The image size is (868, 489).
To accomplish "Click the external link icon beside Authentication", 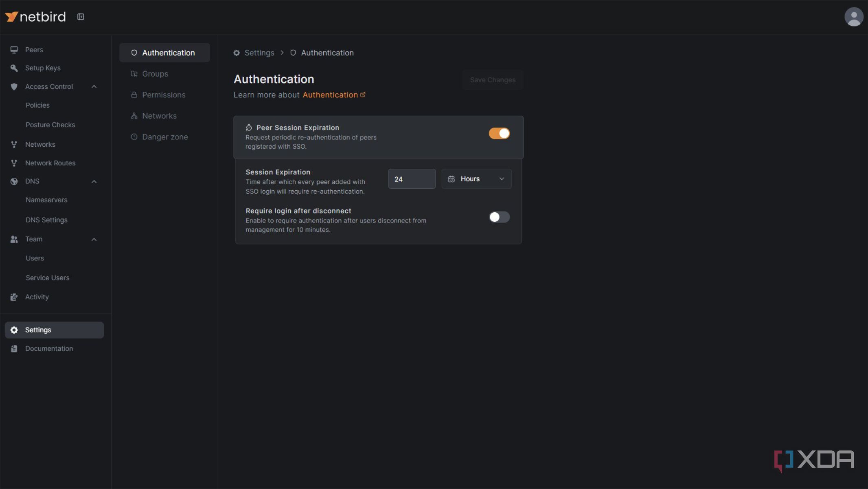I will (363, 95).
